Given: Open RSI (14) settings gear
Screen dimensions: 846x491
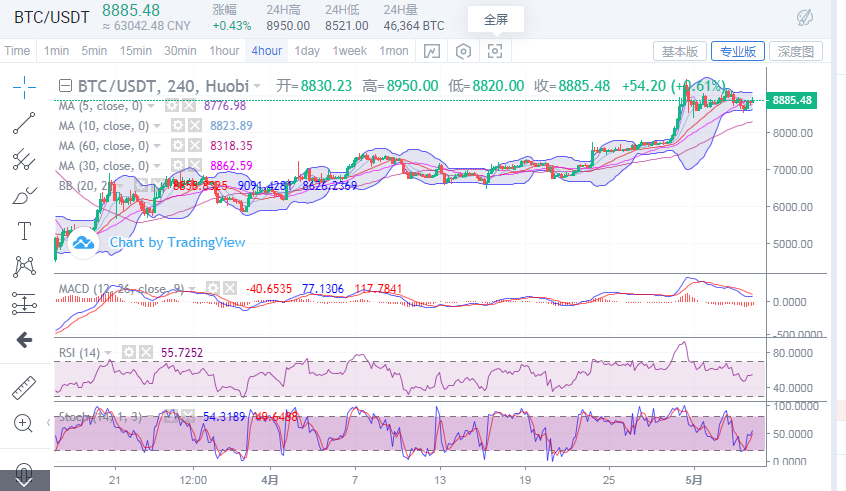Looking at the screenshot, I should [x=128, y=353].
